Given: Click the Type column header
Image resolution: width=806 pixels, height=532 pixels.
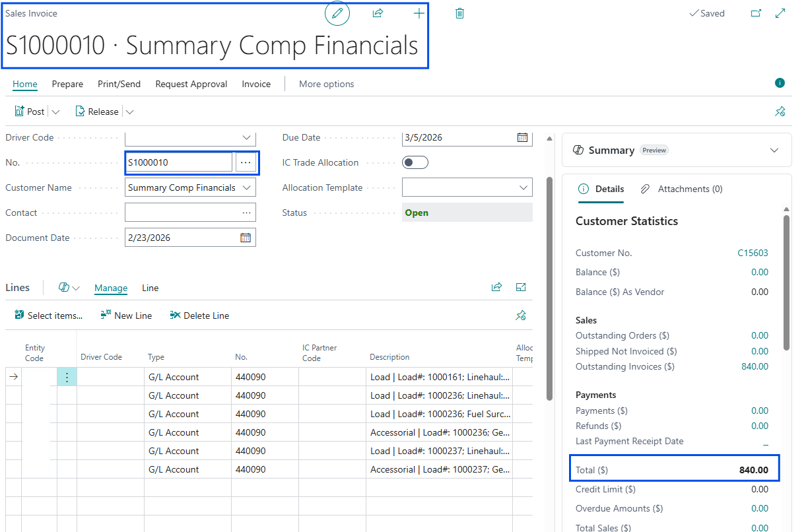Looking at the screenshot, I should click(x=156, y=357).
